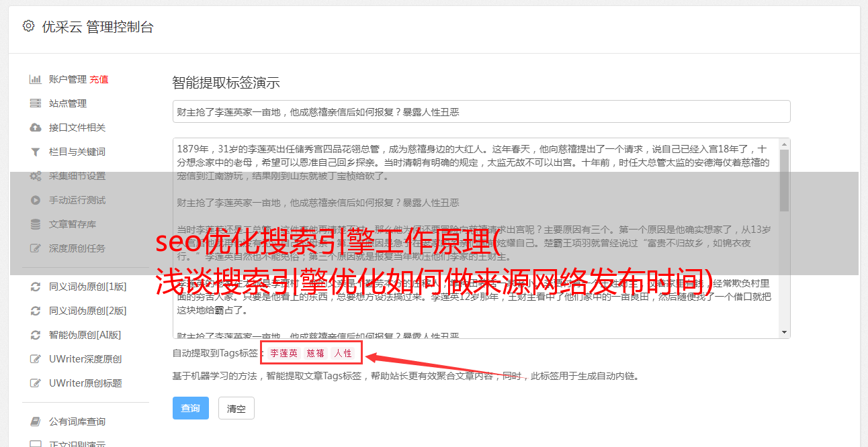Click the refresh icon beside 同义词伪原创[1版]
868x447 pixels.
[36, 287]
